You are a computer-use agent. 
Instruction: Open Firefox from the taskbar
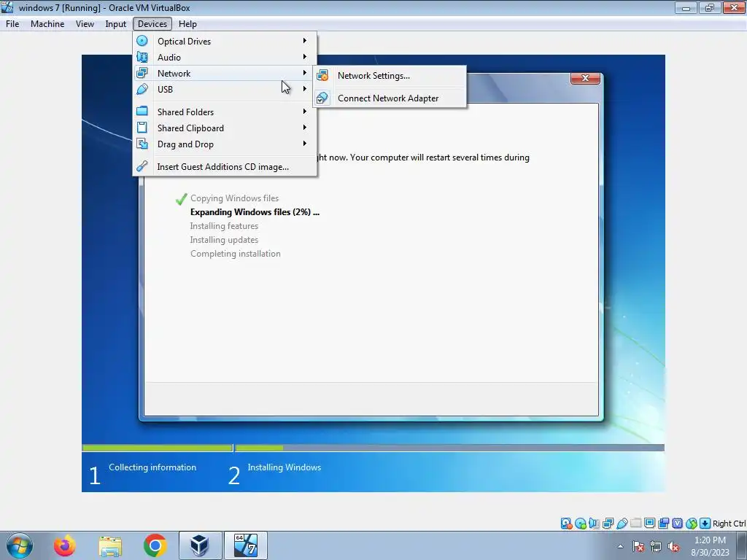coord(64,545)
